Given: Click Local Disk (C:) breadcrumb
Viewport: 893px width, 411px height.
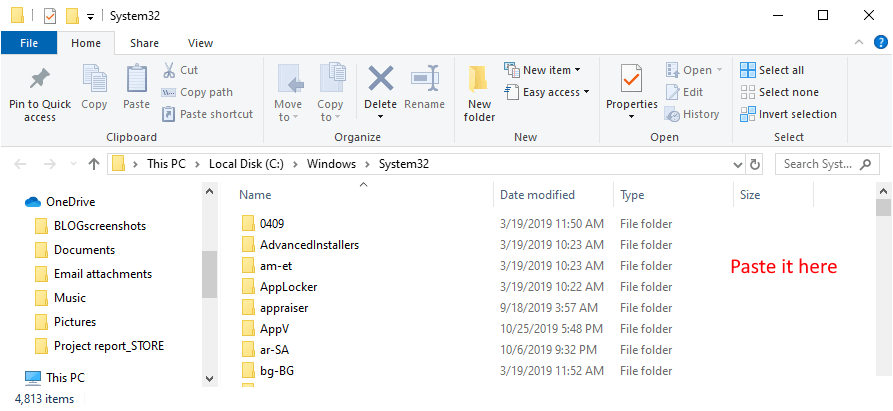Looking at the screenshot, I should (x=246, y=165).
